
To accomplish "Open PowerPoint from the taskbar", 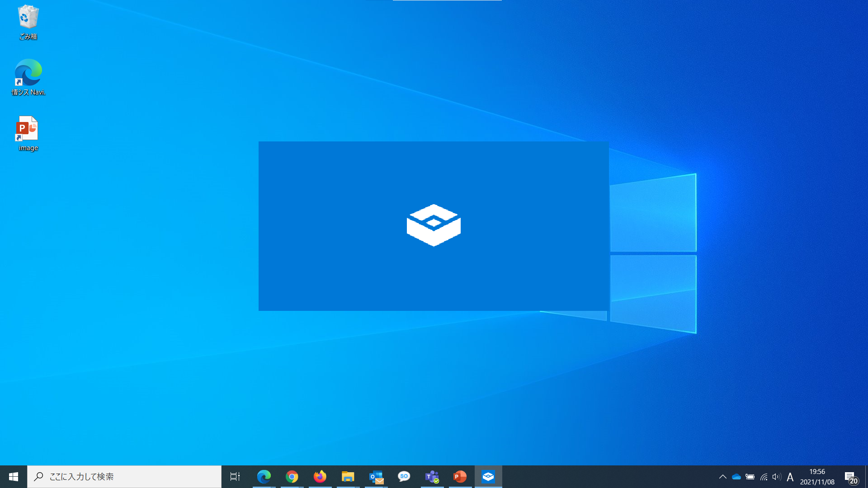I will 460,477.
